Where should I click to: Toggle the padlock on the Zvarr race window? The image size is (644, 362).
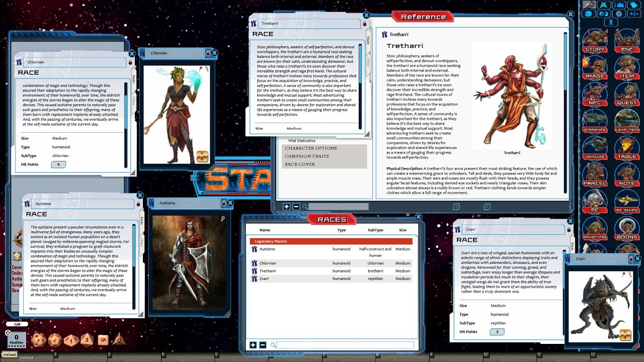tap(568, 229)
